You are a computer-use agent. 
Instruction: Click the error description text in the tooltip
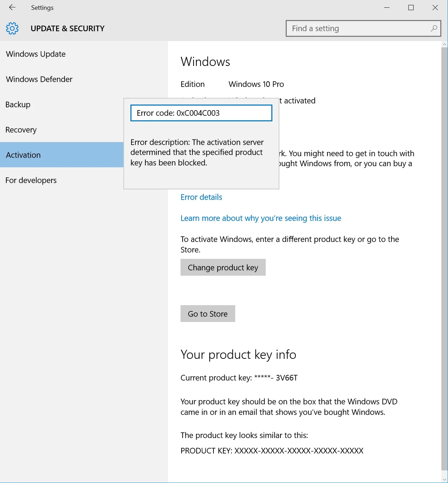(x=197, y=153)
